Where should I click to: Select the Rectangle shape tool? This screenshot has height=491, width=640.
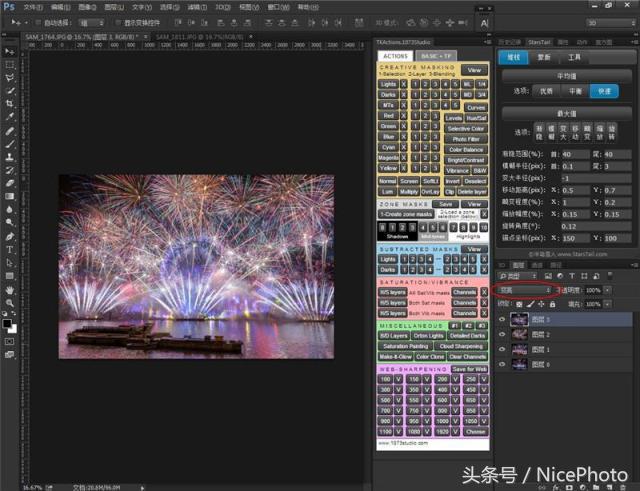click(x=9, y=276)
